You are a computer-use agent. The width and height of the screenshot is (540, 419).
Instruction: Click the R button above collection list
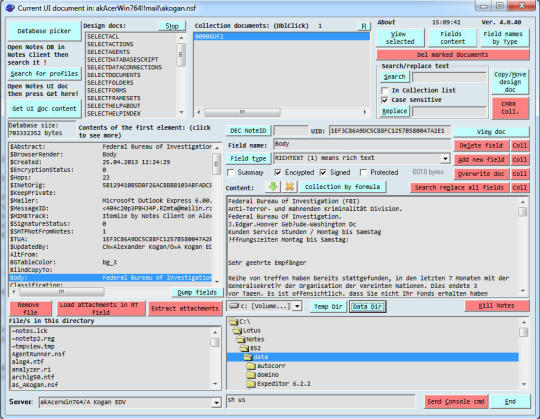tap(364, 26)
